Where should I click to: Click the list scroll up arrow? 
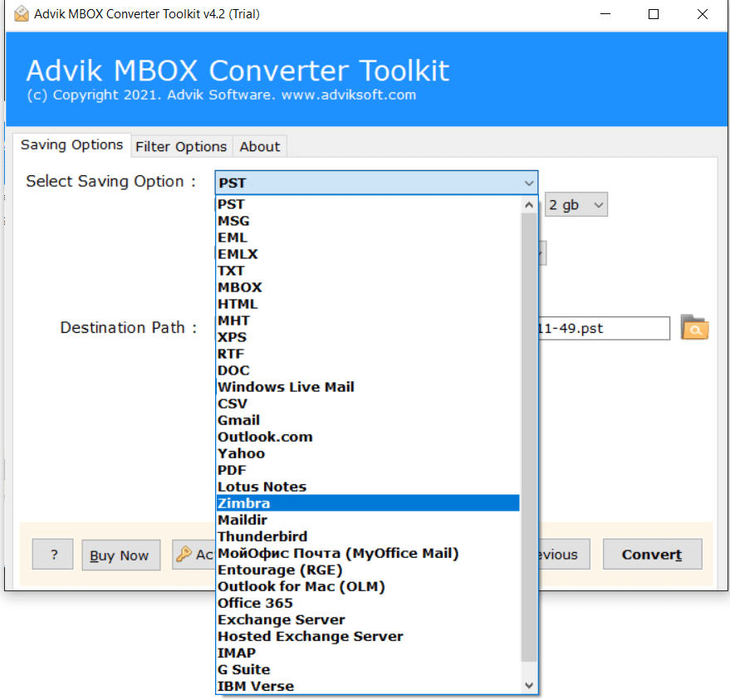pos(529,205)
